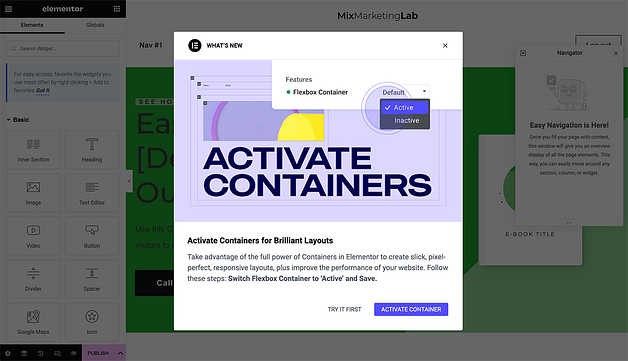Image resolution: width=628 pixels, height=361 pixels.
Task: Click the 'Easy Navigation is Here!' heading
Action: tap(569, 125)
